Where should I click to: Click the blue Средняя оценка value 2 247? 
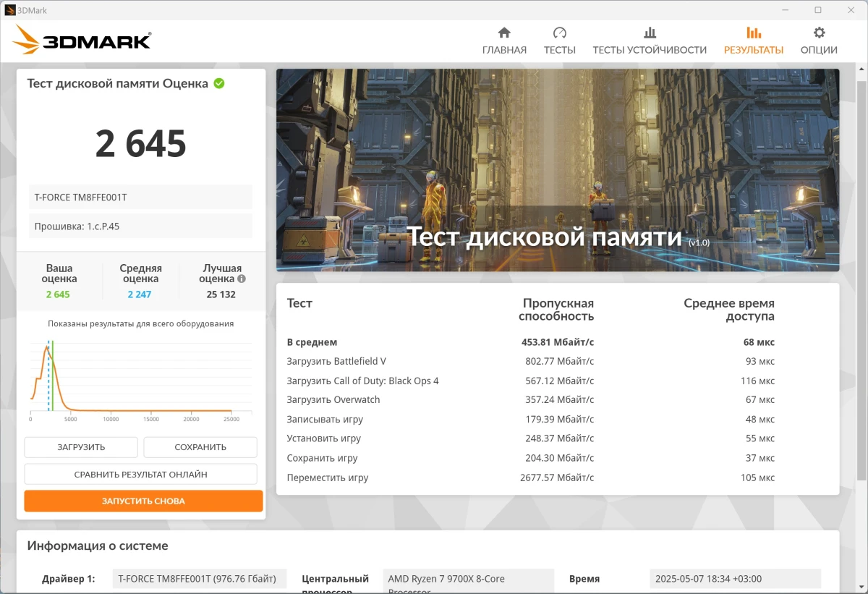[x=140, y=294]
